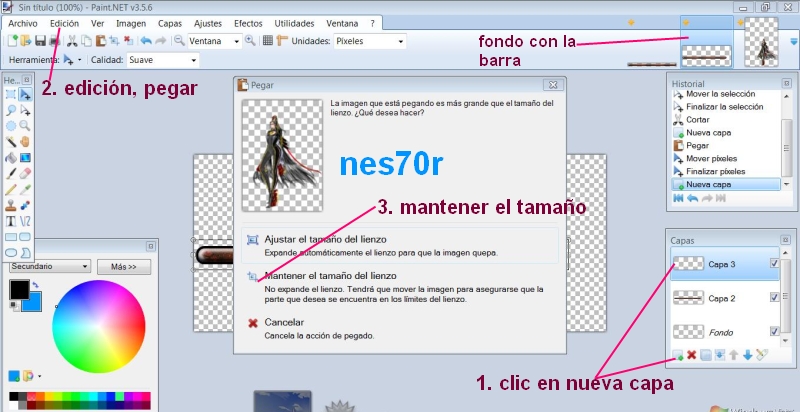The image size is (800, 412).
Task: Open Capas menu
Action: (x=170, y=23)
